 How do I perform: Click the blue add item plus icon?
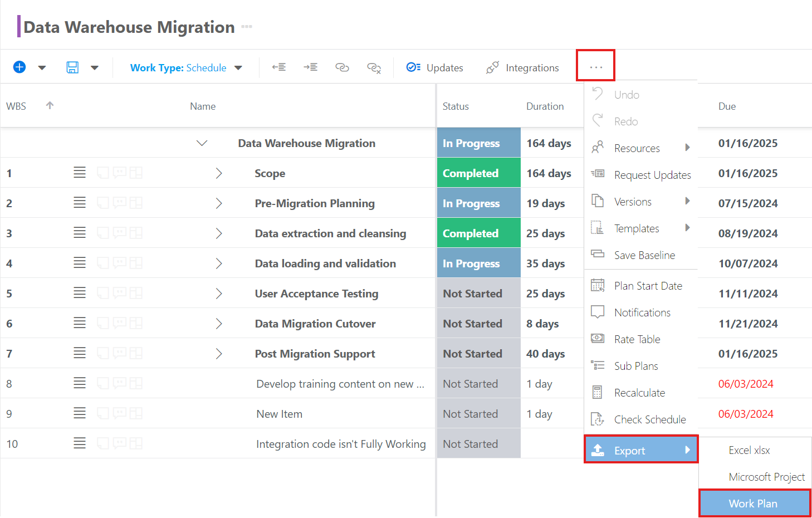tap(19, 67)
